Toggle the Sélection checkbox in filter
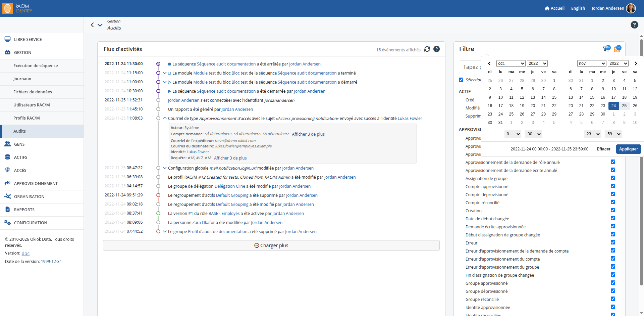 [461, 80]
